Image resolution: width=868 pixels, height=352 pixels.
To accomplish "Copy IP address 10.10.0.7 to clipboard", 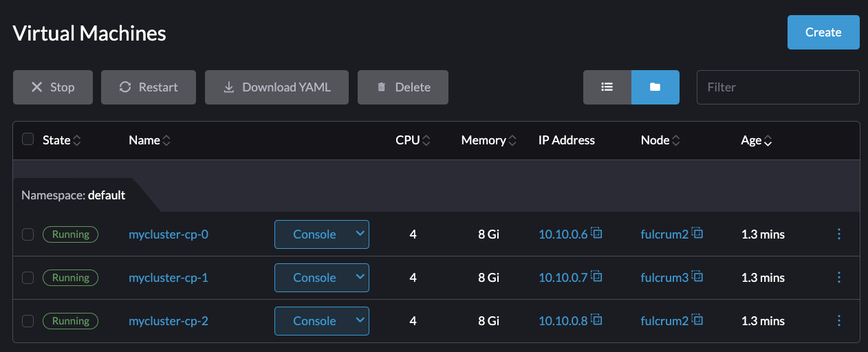I will pos(597,276).
